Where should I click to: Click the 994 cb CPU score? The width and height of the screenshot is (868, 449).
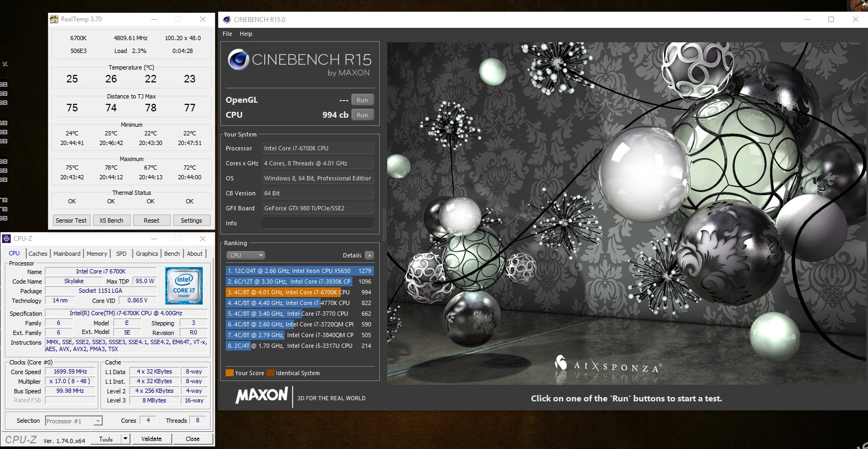(335, 115)
